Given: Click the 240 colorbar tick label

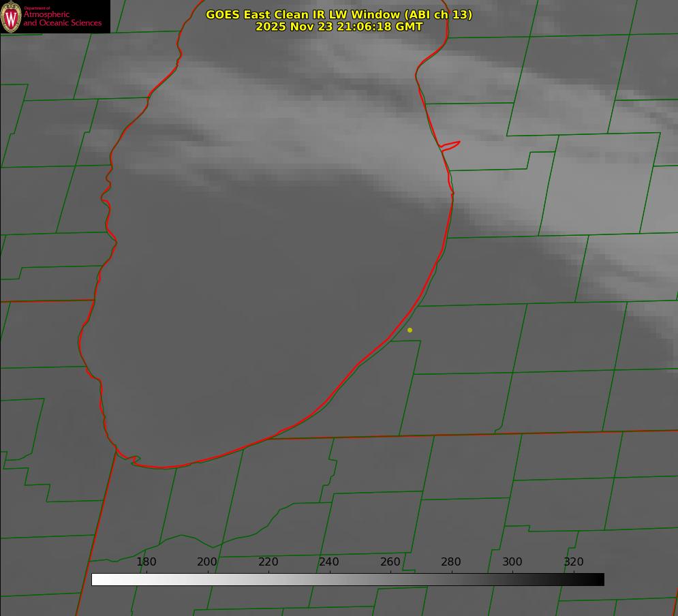Looking at the screenshot, I should (329, 562).
